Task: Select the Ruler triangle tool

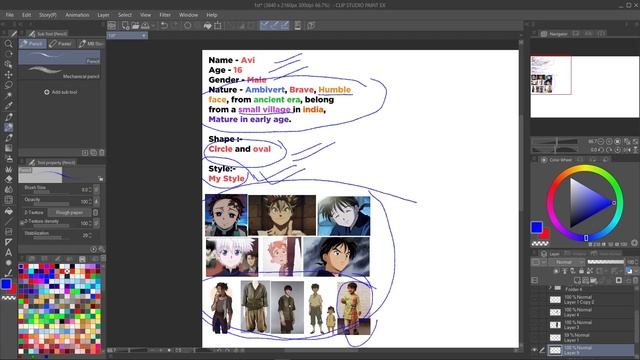Action: tap(8, 242)
